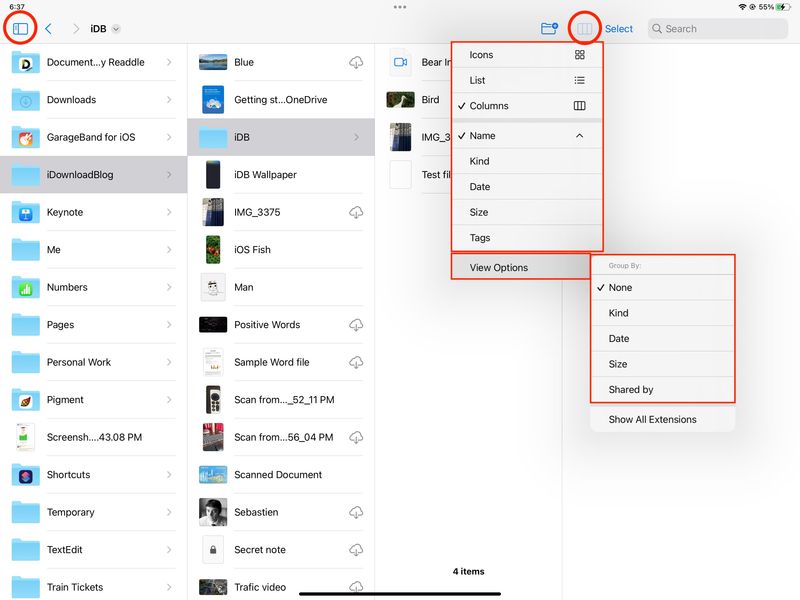Sort files by Date in sort menu
800x600 pixels.
tap(527, 187)
